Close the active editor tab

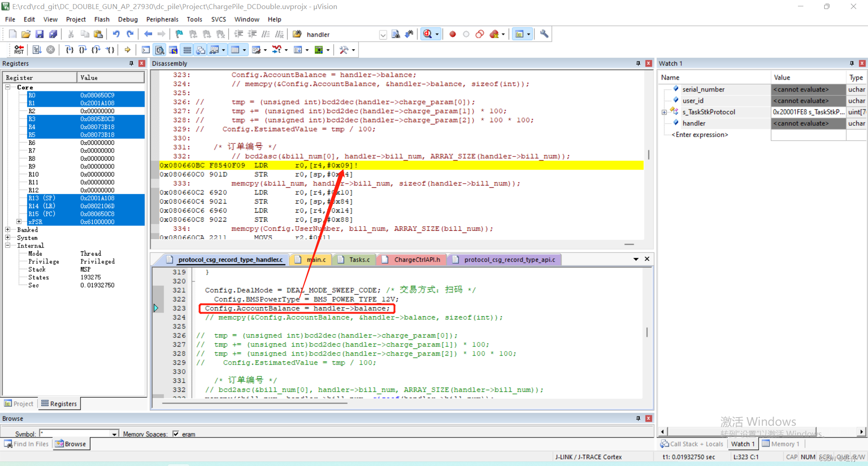point(647,259)
